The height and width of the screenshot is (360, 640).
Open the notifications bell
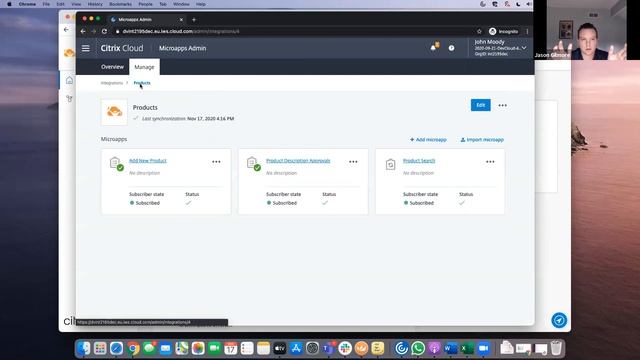point(433,48)
